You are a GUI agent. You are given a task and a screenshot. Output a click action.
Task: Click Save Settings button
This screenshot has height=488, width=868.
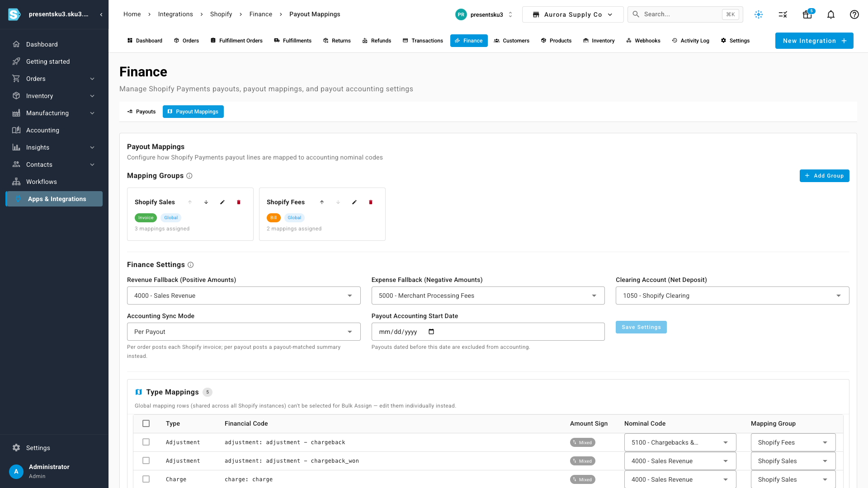pos(641,327)
